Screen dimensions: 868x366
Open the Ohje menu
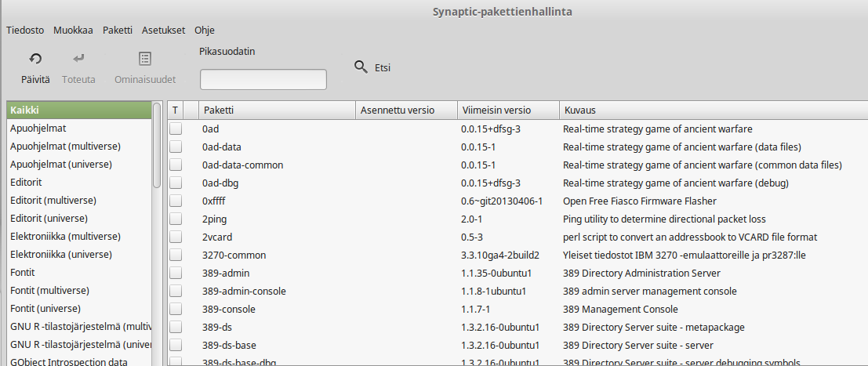[205, 31]
